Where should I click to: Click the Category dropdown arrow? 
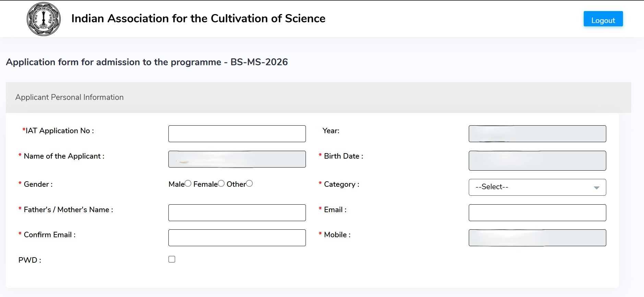pos(596,187)
